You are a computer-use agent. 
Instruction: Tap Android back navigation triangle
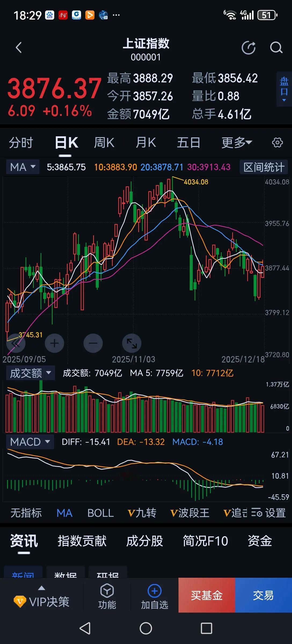85,628
